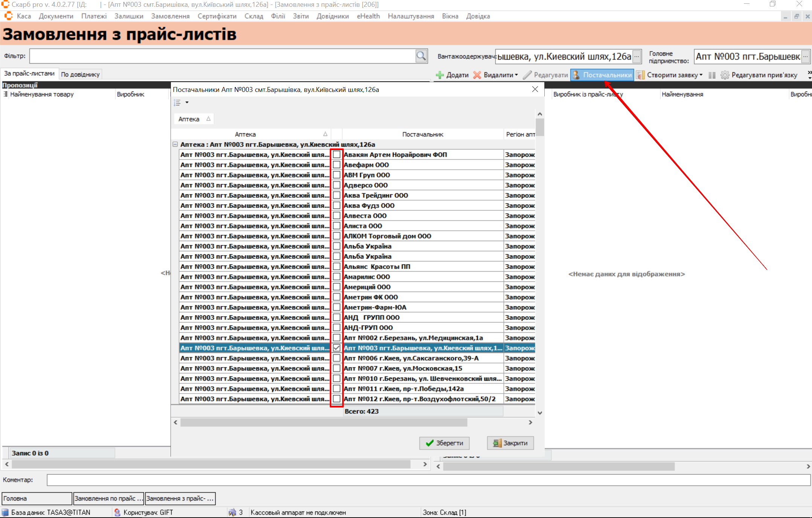
Task: Open the Видалити dropdown arrow
Action: (x=516, y=75)
